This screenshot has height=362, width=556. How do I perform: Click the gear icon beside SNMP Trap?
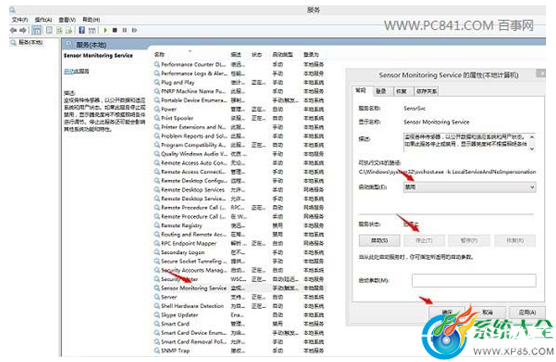click(x=157, y=351)
